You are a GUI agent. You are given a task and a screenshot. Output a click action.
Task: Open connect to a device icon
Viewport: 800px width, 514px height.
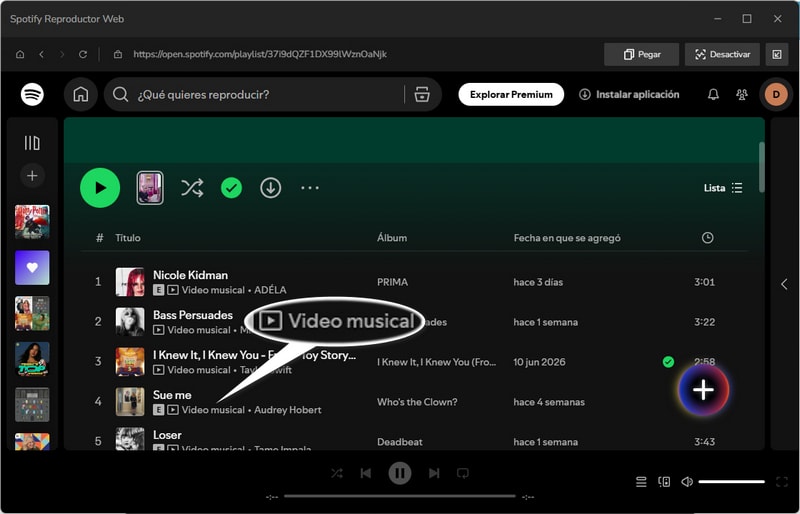[x=664, y=481]
